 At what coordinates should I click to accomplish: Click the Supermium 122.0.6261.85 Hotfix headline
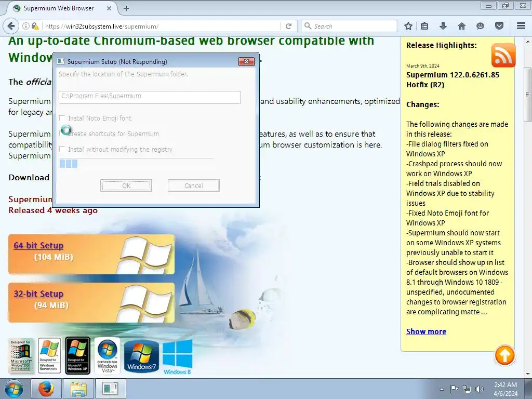pyautogui.click(x=453, y=79)
